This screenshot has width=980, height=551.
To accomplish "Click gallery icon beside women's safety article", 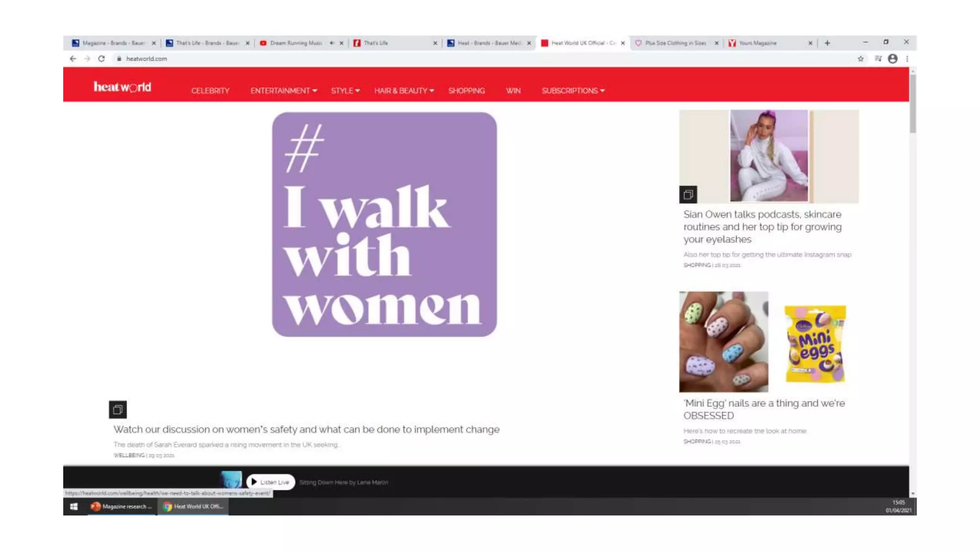I will coord(118,409).
